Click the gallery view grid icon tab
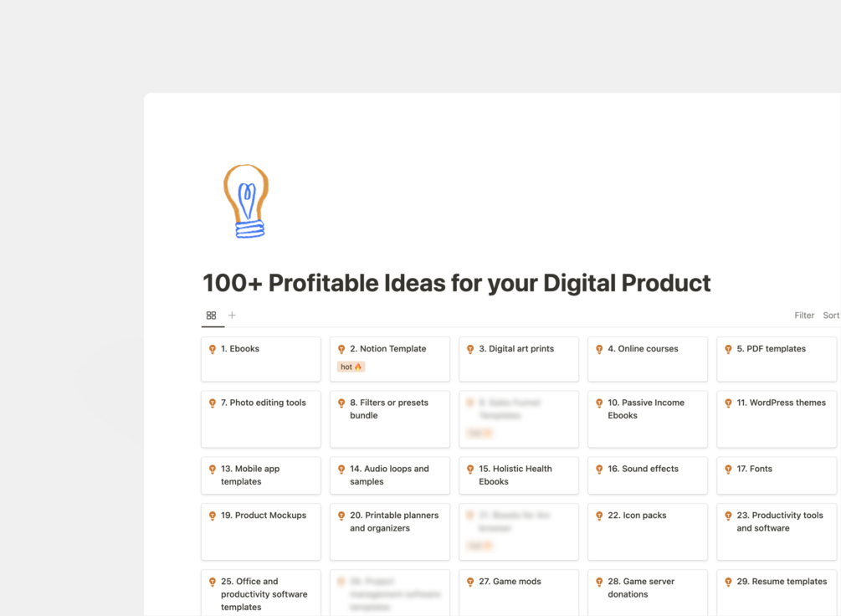The width and height of the screenshot is (841, 616). [x=211, y=316]
